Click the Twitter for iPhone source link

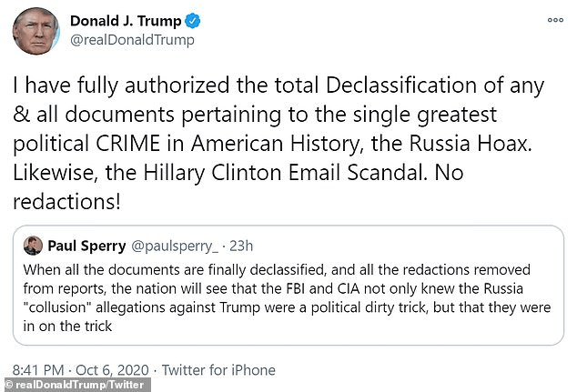point(218,370)
